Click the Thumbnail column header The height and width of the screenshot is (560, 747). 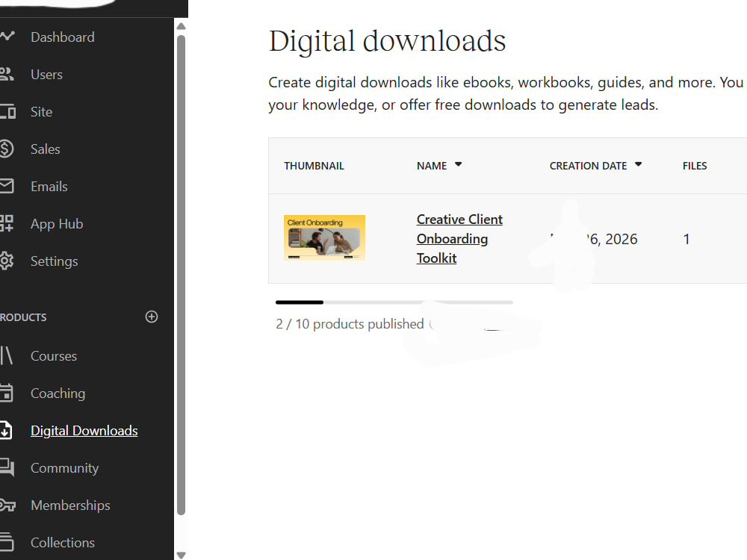tap(314, 166)
